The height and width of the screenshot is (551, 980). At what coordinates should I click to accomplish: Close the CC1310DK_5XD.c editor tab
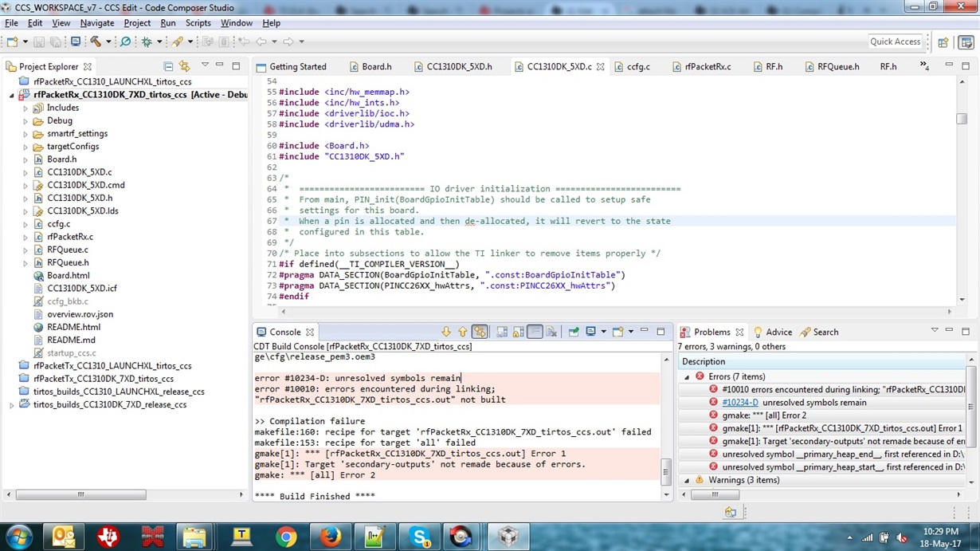601,67
